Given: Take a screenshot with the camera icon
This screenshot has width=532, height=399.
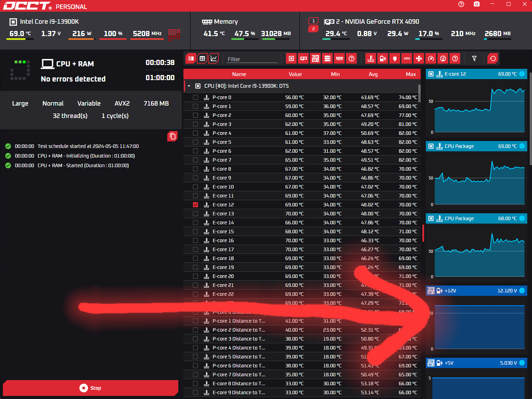Looking at the screenshot, I should pos(476,4).
